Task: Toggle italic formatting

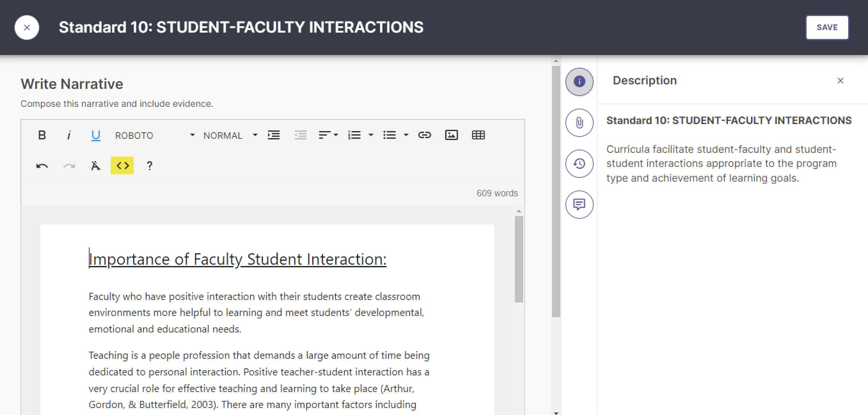Action: (69, 135)
